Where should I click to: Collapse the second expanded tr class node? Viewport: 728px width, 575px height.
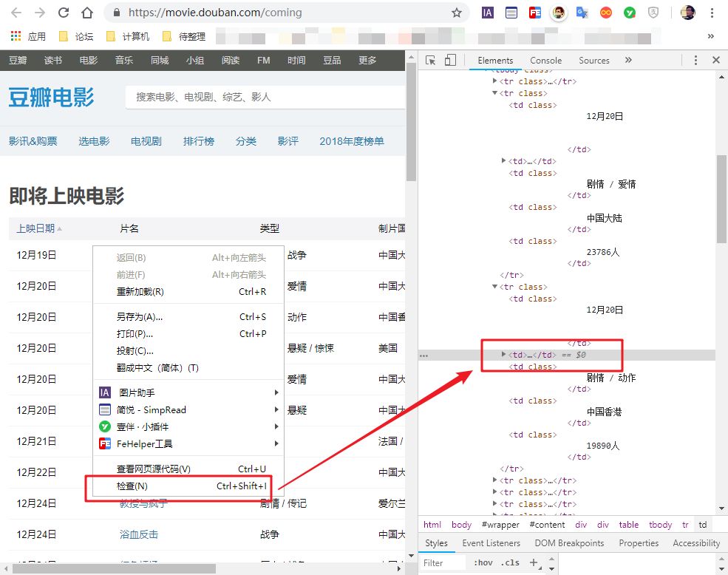tap(494, 287)
